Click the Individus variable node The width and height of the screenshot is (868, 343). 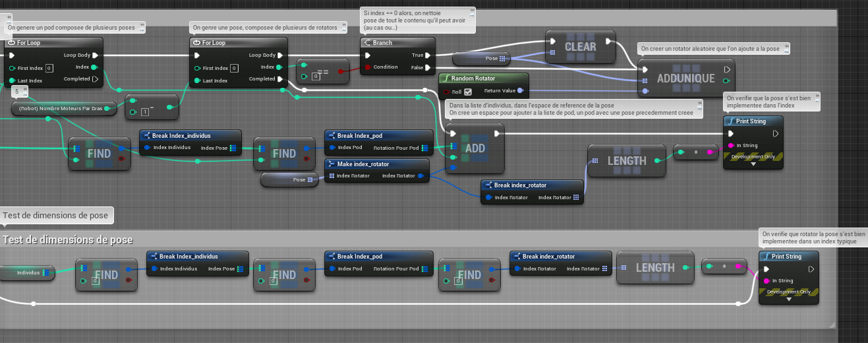coord(28,272)
